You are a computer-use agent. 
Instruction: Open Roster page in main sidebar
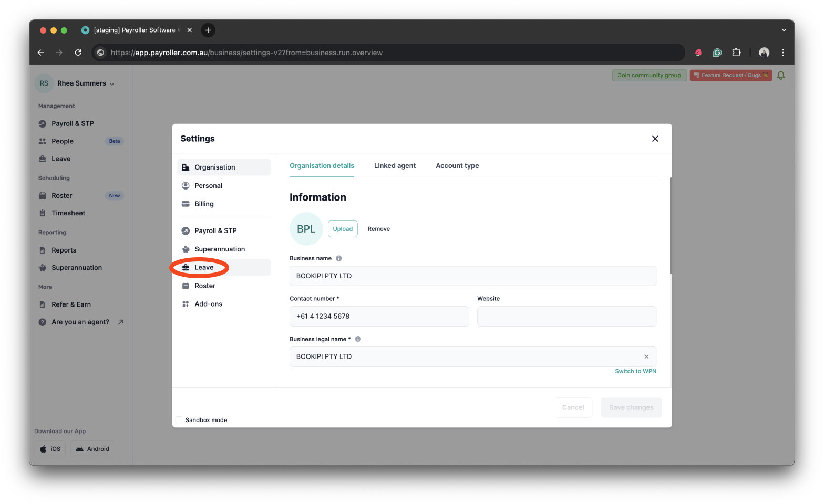point(61,195)
